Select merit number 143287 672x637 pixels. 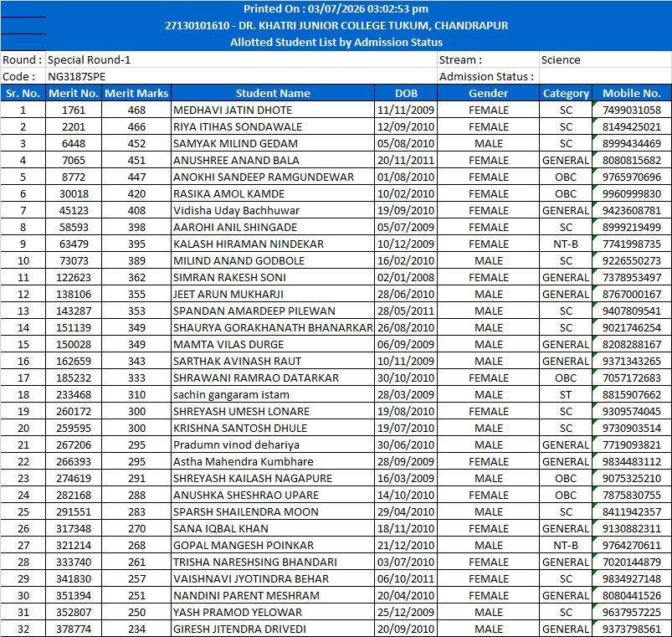(74, 311)
